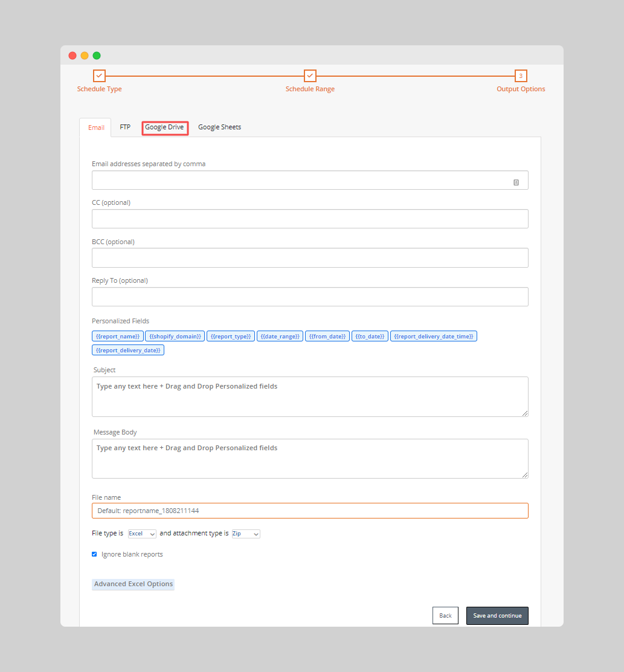Switch to the Google Drive tab
624x672 pixels.
coord(164,128)
